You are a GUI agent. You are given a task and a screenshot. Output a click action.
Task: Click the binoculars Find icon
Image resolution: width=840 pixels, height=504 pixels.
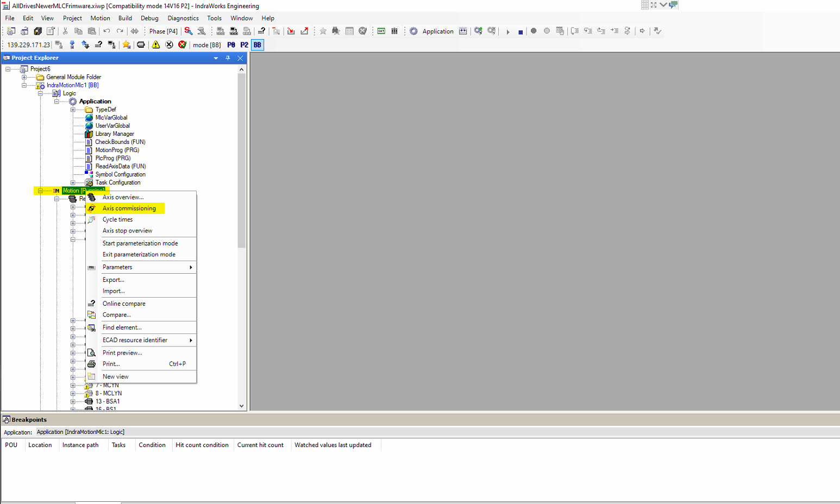click(x=336, y=31)
